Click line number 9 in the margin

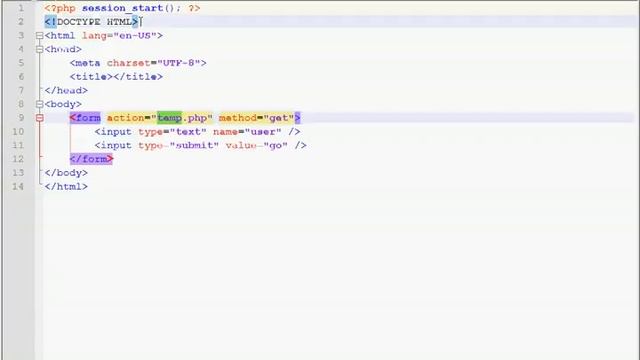pyautogui.click(x=20, y=118)
